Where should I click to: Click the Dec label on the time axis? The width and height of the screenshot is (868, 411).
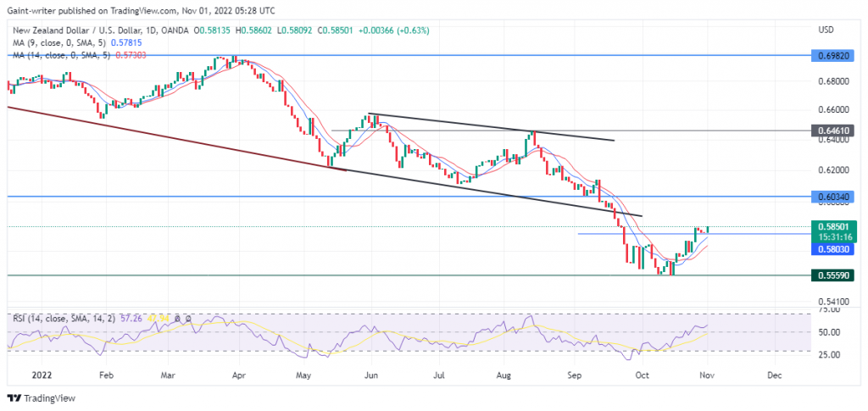pos(775,375)
